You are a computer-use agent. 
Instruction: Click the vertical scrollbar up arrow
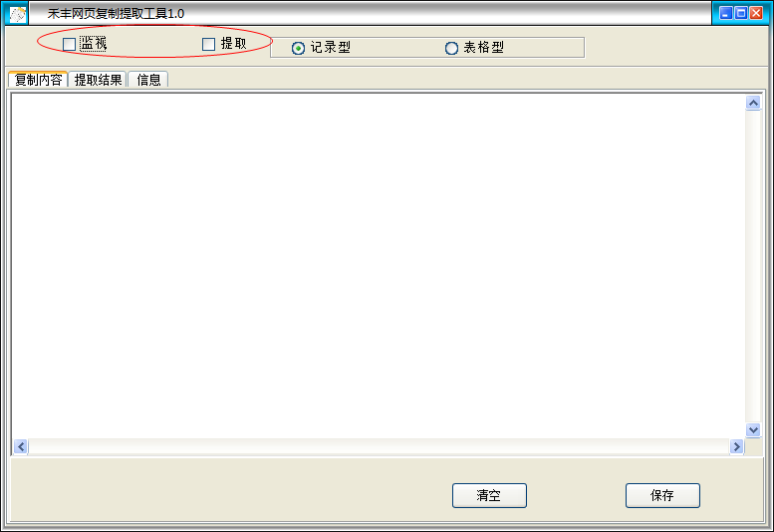click(x=753, y=103)
